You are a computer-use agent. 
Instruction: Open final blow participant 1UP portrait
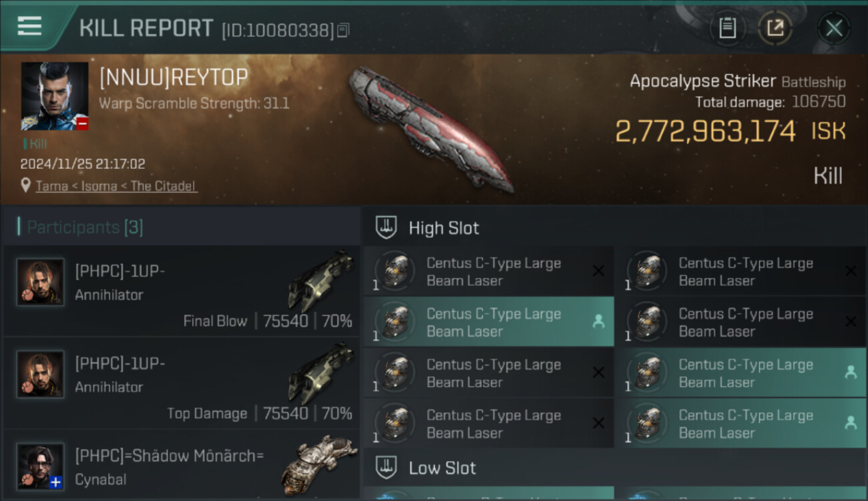click(41, 283)
